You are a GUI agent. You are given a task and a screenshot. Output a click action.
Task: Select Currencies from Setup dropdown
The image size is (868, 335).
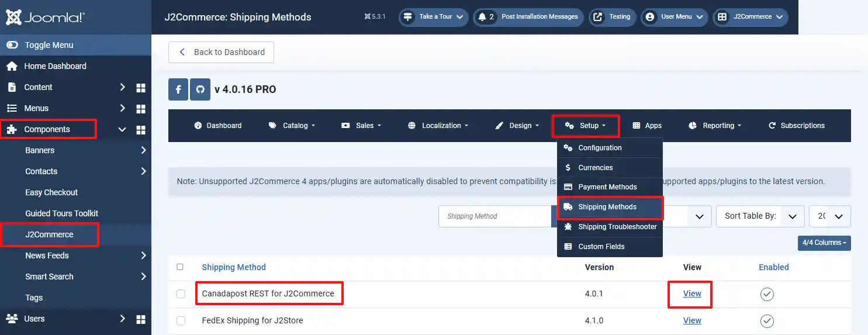click(610, 168)
